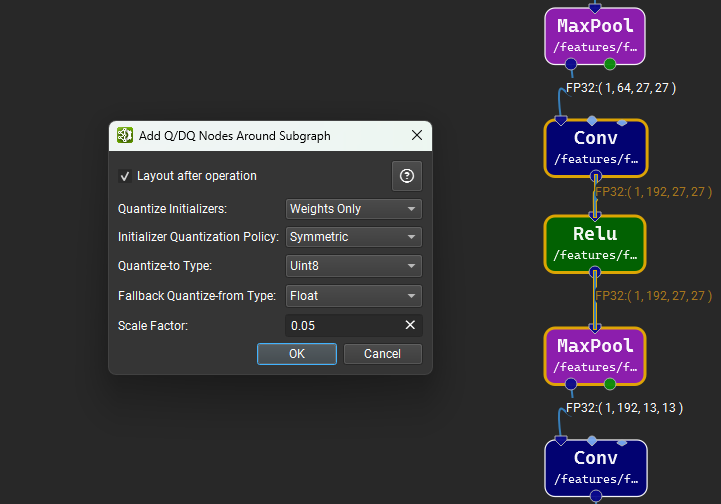721x504 pixels.
Task: Open the Quantize Initializers dropdown
Action: click(x=353, y=209)
